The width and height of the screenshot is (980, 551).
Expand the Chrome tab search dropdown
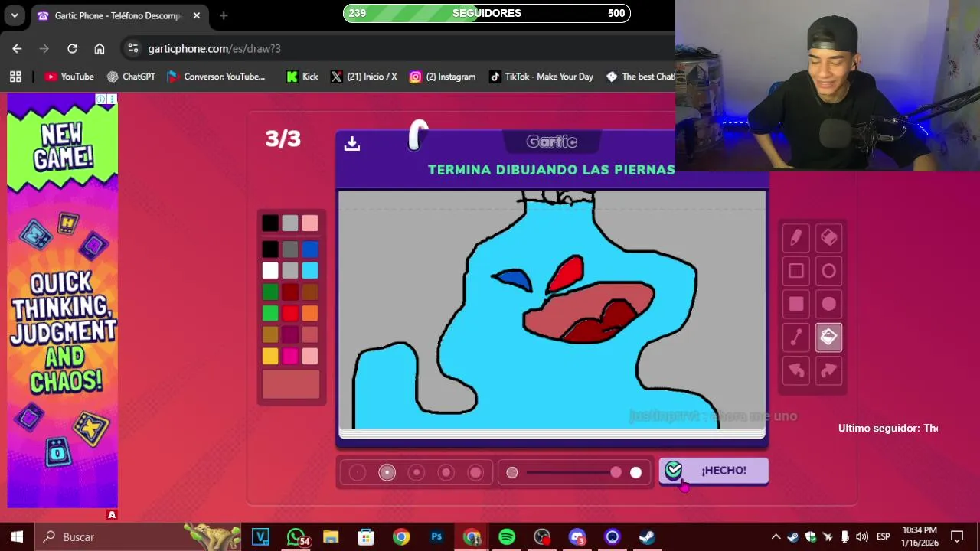pyautogui.click(x=15, y=15)
